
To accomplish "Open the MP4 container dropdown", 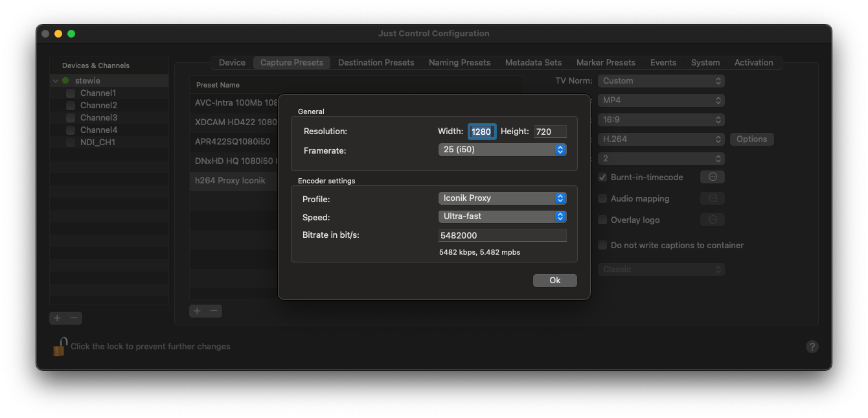I will pyautogui.click(x=661, y=100).
